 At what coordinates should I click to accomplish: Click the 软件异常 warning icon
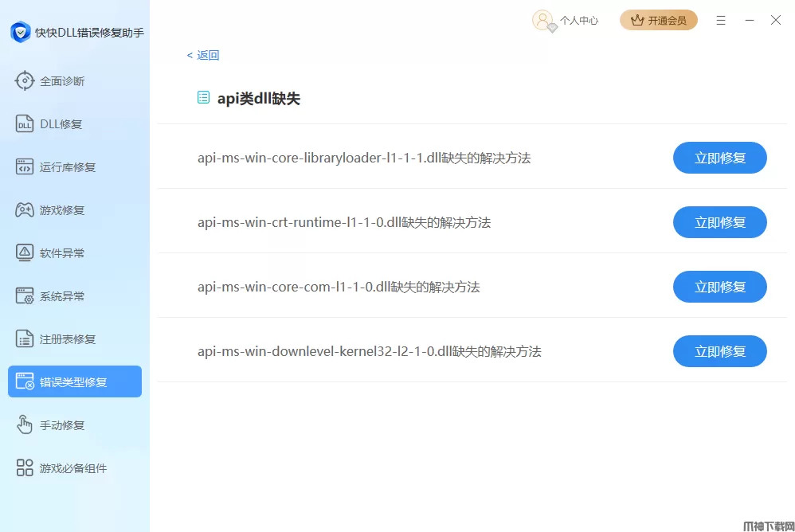pyautogui.click(x=25, y=252)
